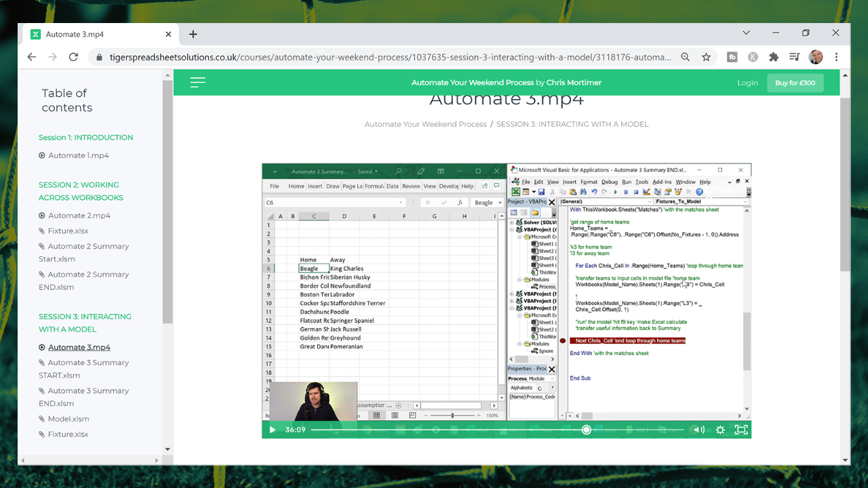Click the zoom magnifier icon in address bar
Image resolution: width=868 pixels, height=488 pixels.
[x=686, y=57]
